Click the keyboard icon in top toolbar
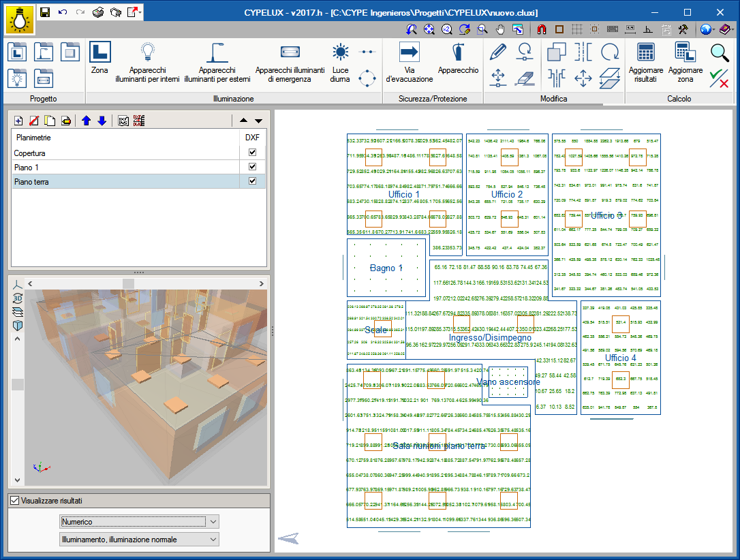 click(612, 30)
